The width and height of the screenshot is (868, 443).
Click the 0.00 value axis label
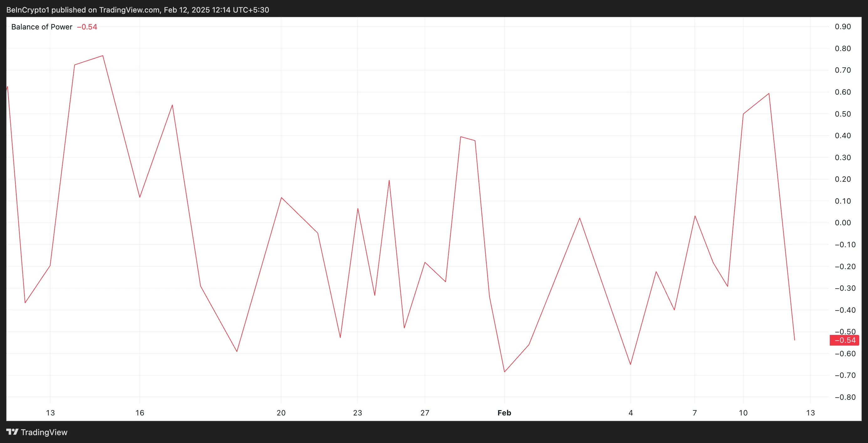point(843,223)
